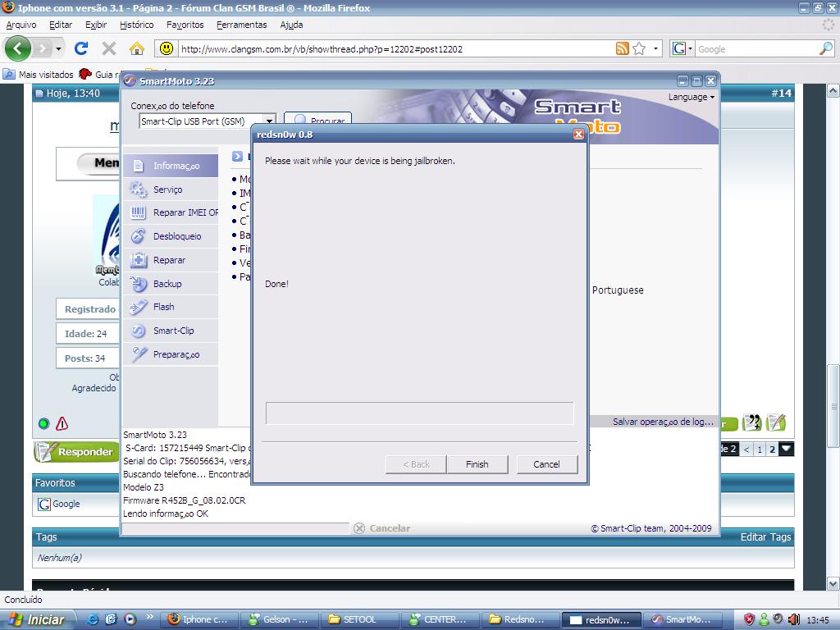Expand the Smart-Clip USB Port combo box
The width and height of the screenshot is (840, 630).
pos(269,121)
